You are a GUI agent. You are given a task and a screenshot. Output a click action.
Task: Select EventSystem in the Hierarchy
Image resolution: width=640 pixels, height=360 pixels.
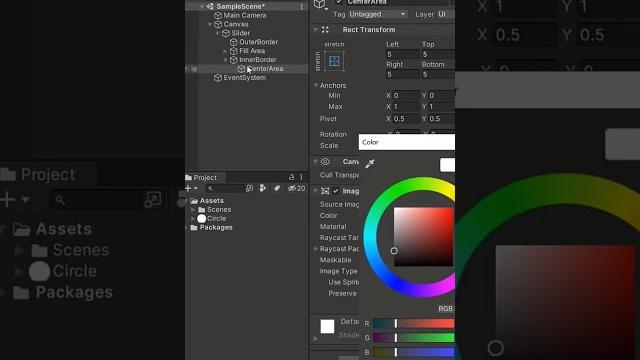click(244, 78)
